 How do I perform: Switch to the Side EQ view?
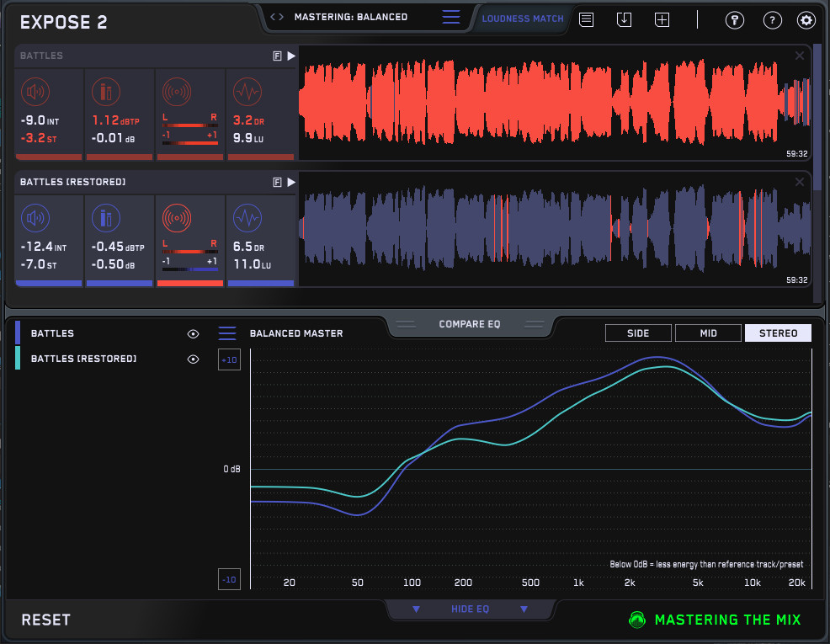638,333
